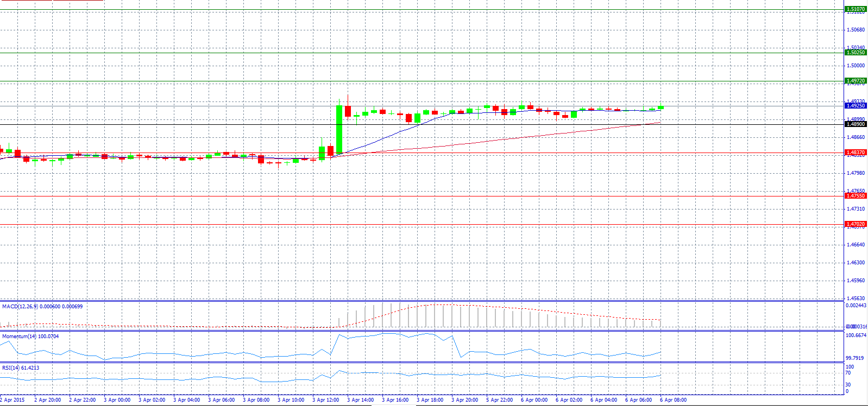The image size is (868, 406).
Task: Click the 3 Apr 04:00 time axis label
Action: click(186, 400)
